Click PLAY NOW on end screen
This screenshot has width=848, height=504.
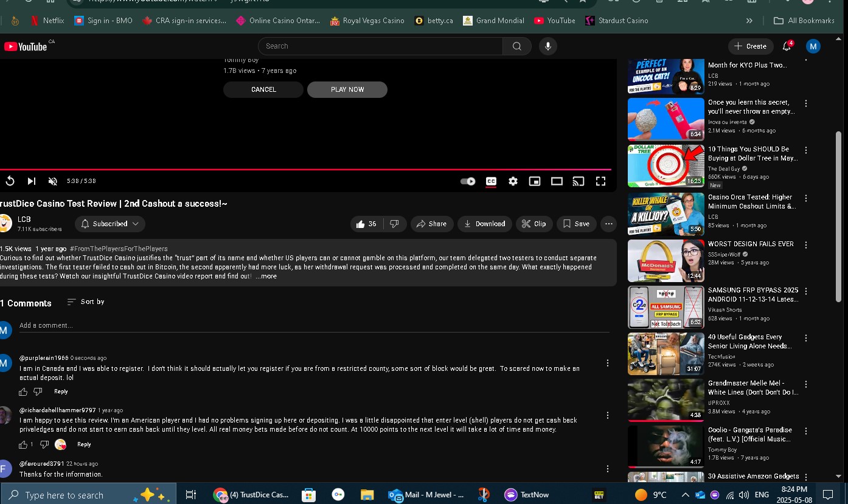(347, 89)
